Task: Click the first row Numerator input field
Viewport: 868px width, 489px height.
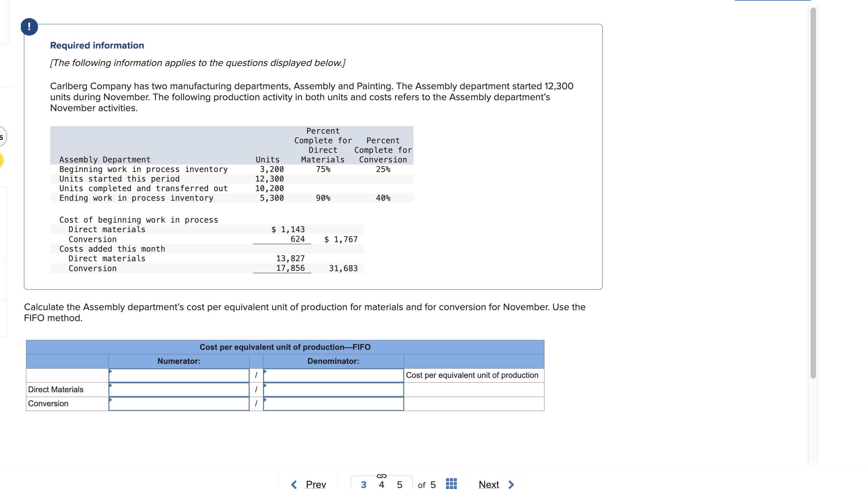Action: pyautogui.click(x=180, y=374)
